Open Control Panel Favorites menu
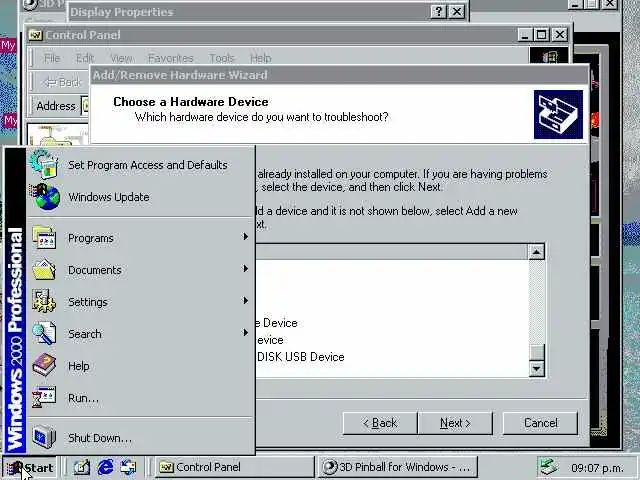This screenshot has width=640, height=480. [171, 58]
